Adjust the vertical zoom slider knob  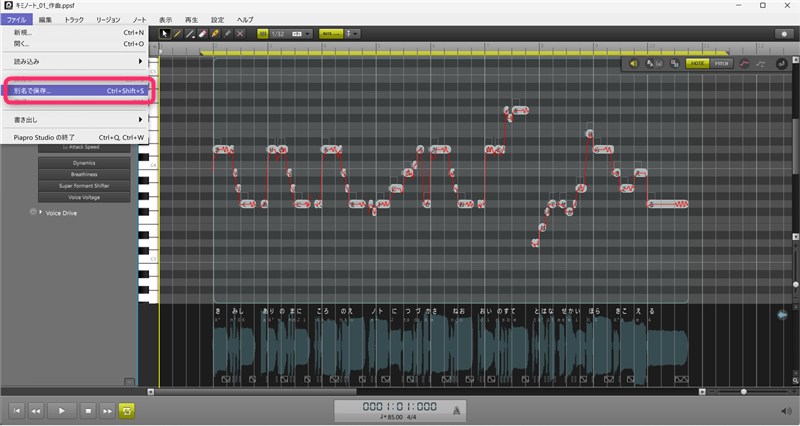pyautogui.click(x=795, y=284)
